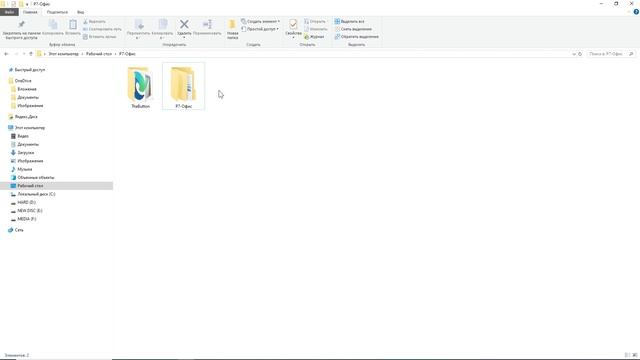The width and height of the screenshot is (640, 360).
Task: Open the Файл (File) menu tab
Action: [9, 12]
